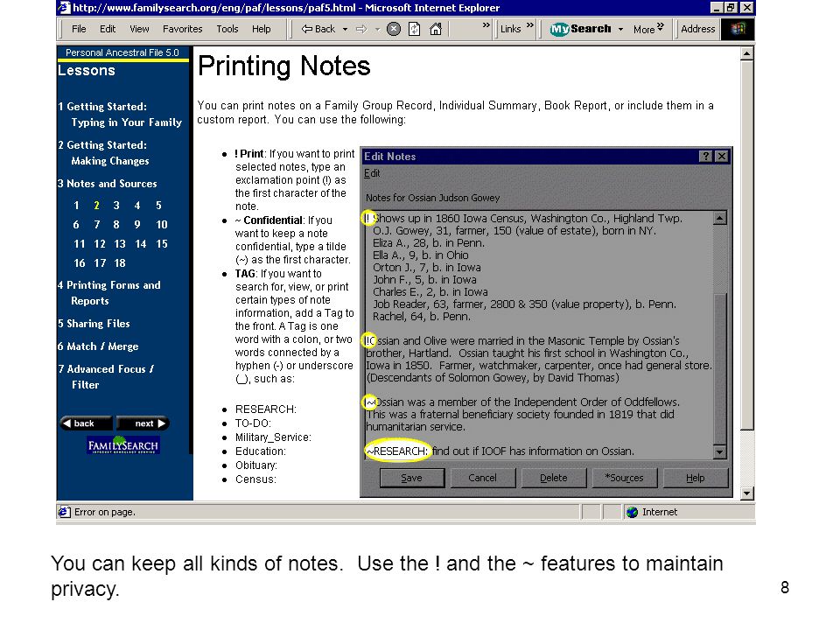
Task: Click 'Notes for Ossian Judson Gowey' label
Action: coord(433,198)
